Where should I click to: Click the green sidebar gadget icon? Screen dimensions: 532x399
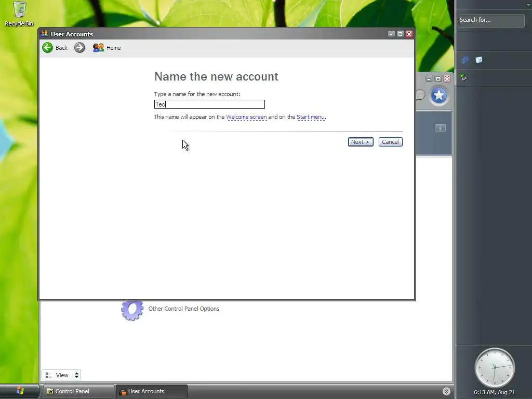click(464, 77)
